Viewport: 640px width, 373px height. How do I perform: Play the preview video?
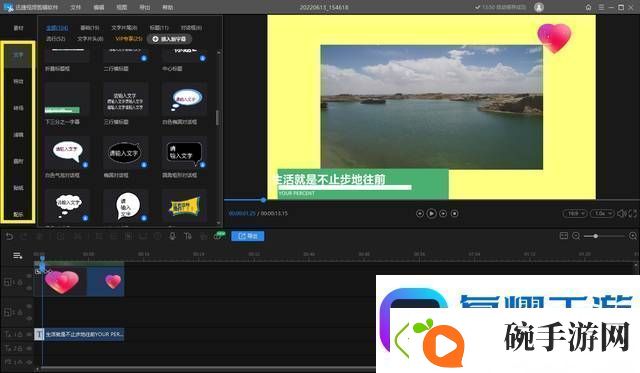point(431,213)
